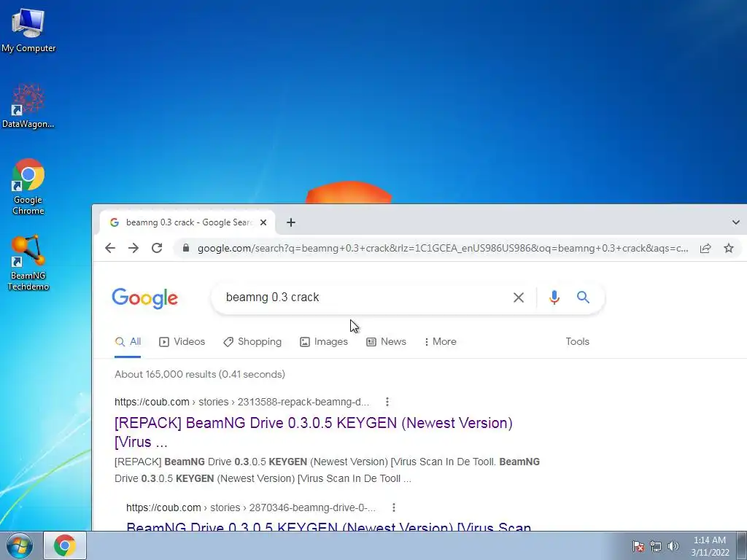Open the Tools filter option
This screenshot has height=560, width=747.
point(578,341)
